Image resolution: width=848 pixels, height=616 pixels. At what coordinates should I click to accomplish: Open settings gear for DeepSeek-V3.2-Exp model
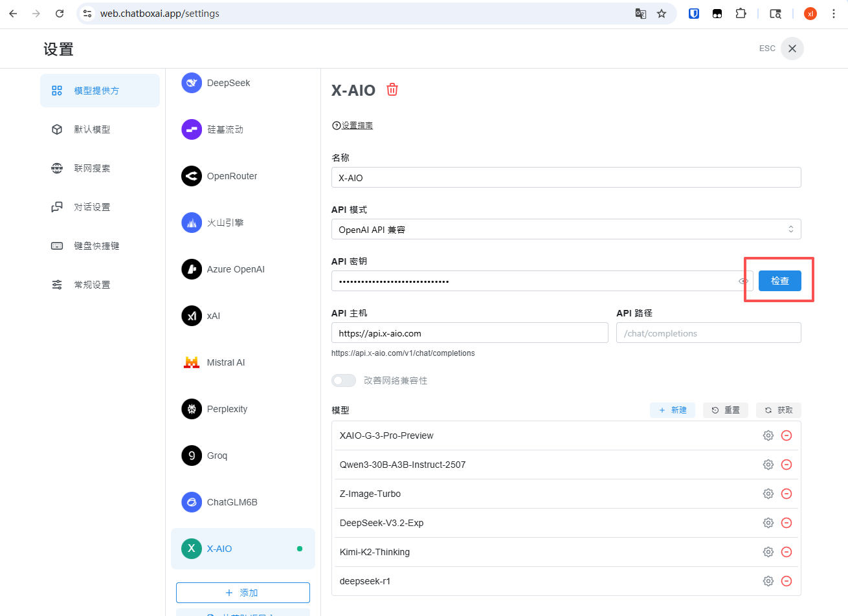(x=768, y=523)
